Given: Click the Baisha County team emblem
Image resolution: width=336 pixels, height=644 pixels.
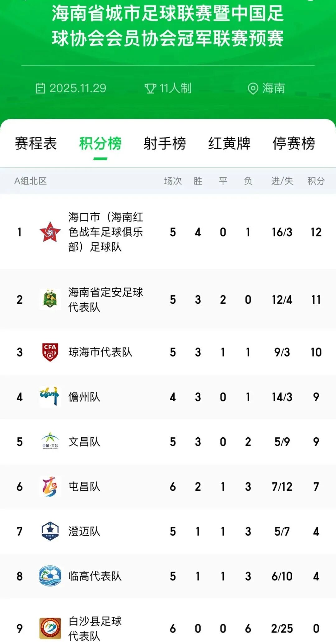Looking at the screenshot, I should coord(50,628).
